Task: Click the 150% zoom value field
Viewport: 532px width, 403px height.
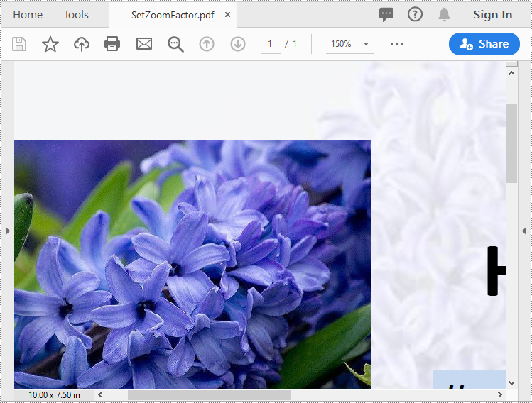Action: point(342,44)
